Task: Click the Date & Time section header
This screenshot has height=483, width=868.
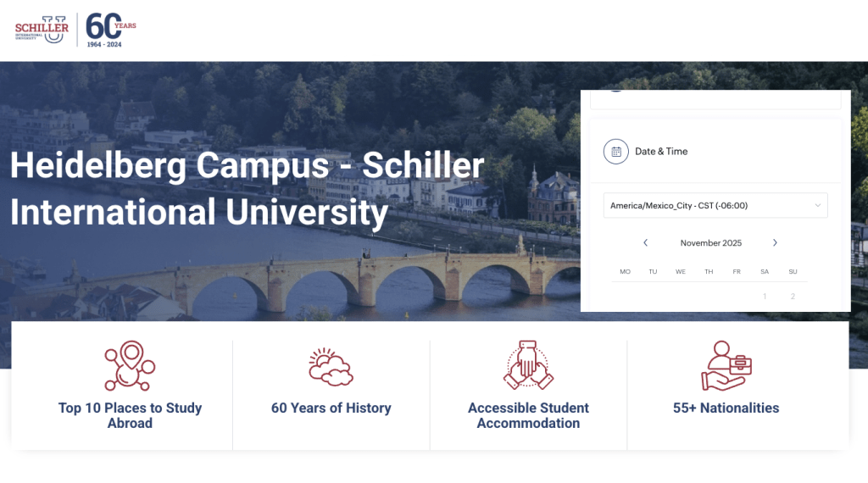Action: (661, 152)
